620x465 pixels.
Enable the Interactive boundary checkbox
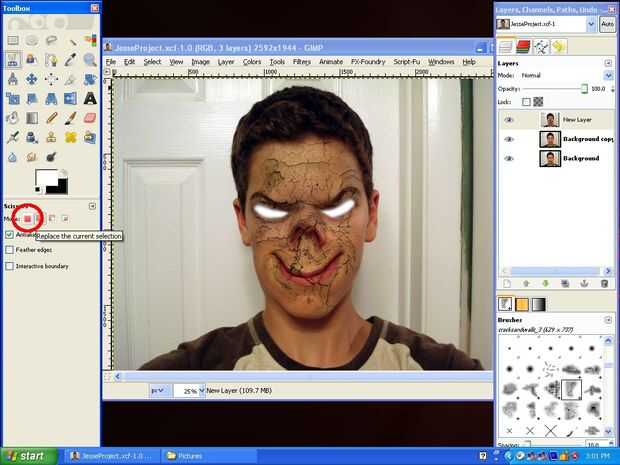click(9, 266)
